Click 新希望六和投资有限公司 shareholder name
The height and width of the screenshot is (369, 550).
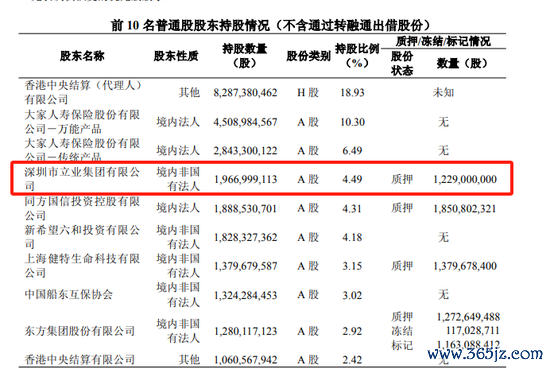coord(82,237)
